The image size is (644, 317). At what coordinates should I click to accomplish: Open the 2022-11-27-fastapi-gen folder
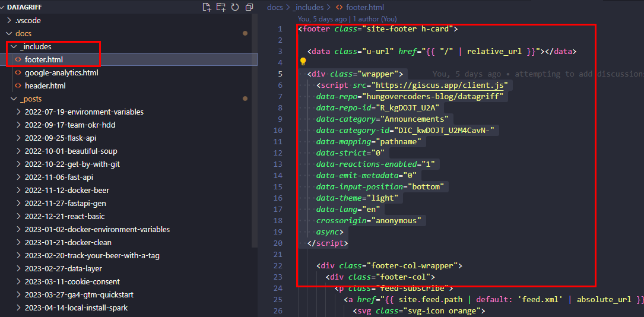(66, 203)
